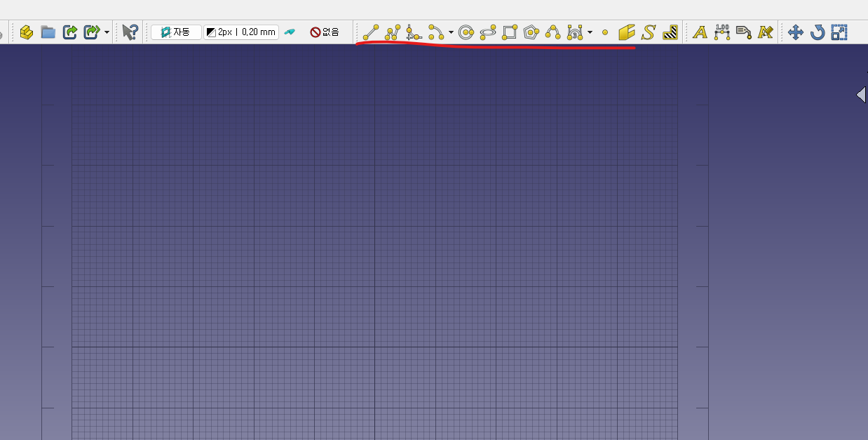Select the Draft Line tool
Image resolution: width=868 pixels, height=440 pixels.
371,32
